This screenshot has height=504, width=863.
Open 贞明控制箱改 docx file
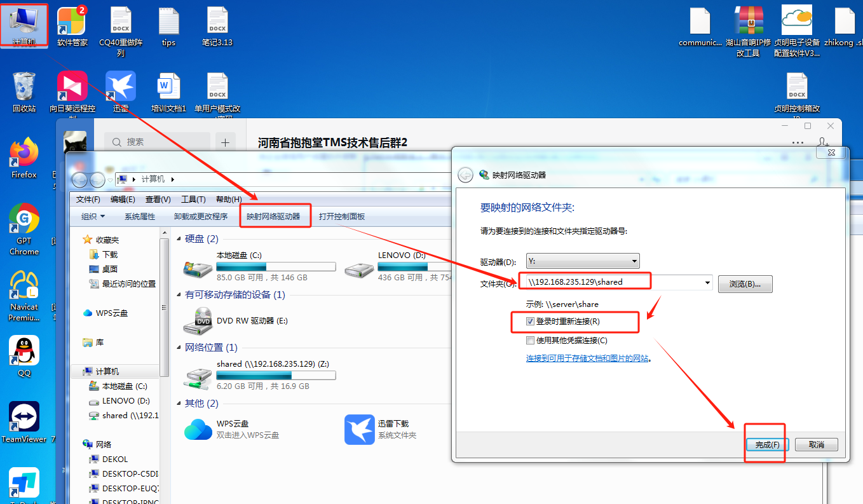pos(797,97)
